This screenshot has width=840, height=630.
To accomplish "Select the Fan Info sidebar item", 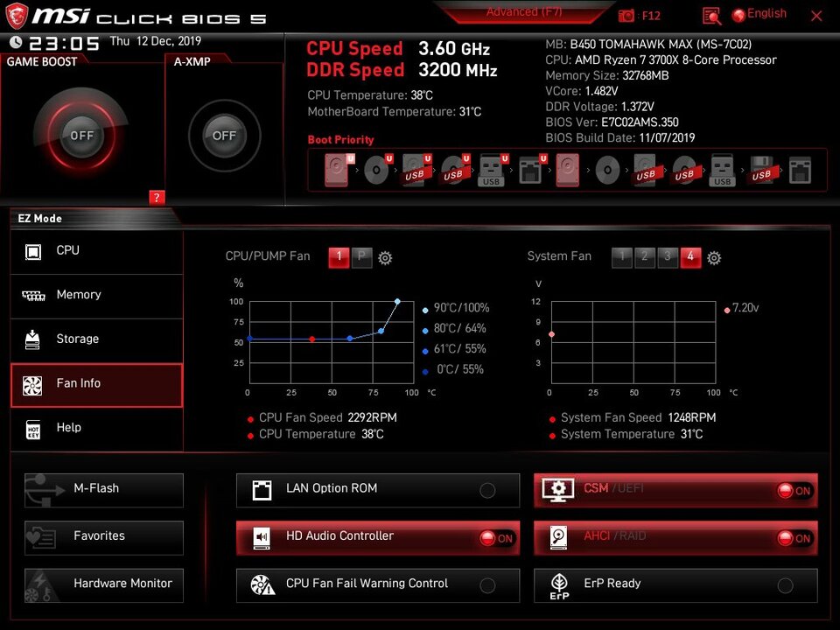I will tap(97, 385).
